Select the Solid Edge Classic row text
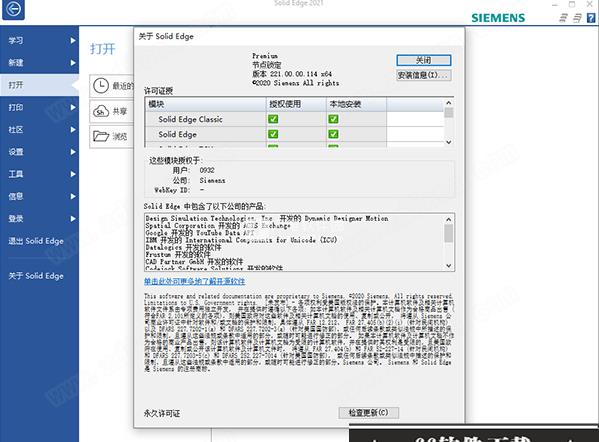 190,119
